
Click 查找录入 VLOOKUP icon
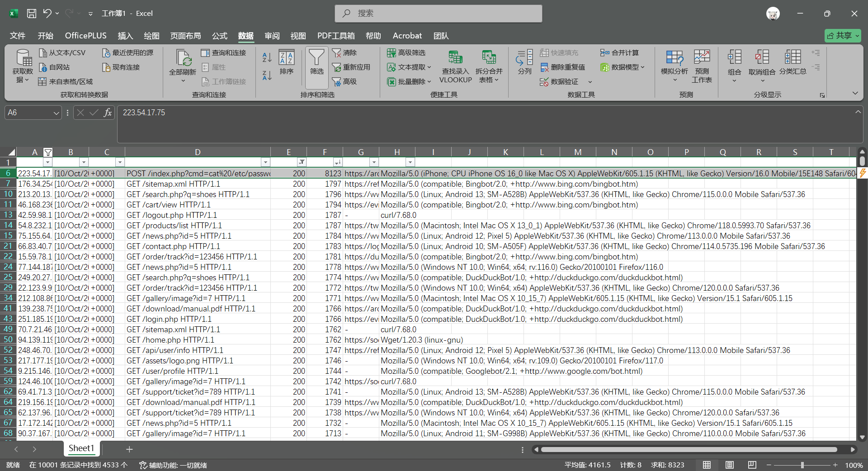coord(455,65)
